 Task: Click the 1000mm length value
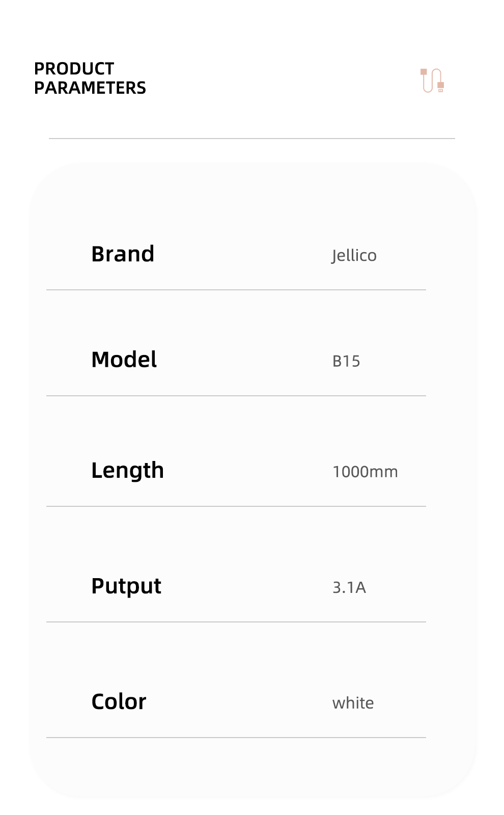pos(365,472)
